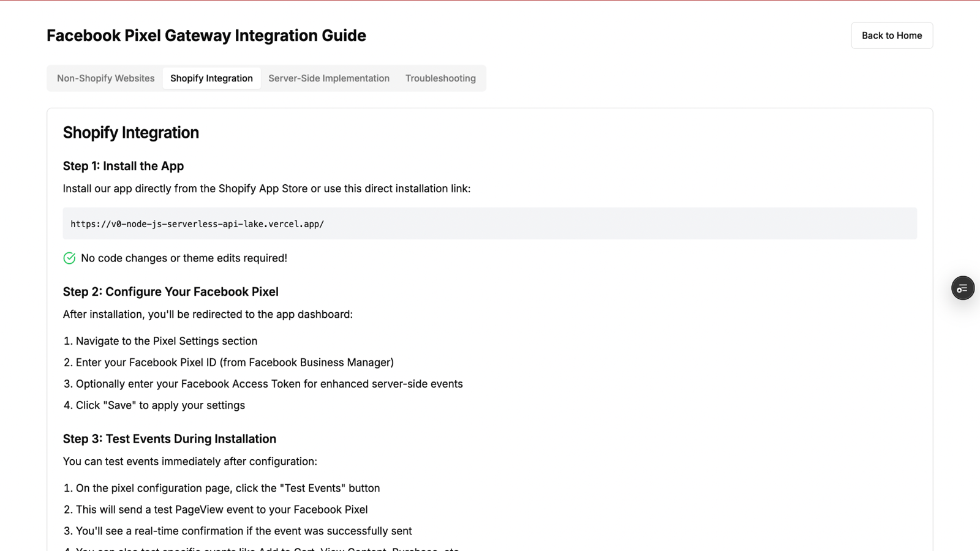Click the 'Test Events' button instruction text
This screenshot has height=551, width=980.
pyautogui.click(x=221, y=488)
